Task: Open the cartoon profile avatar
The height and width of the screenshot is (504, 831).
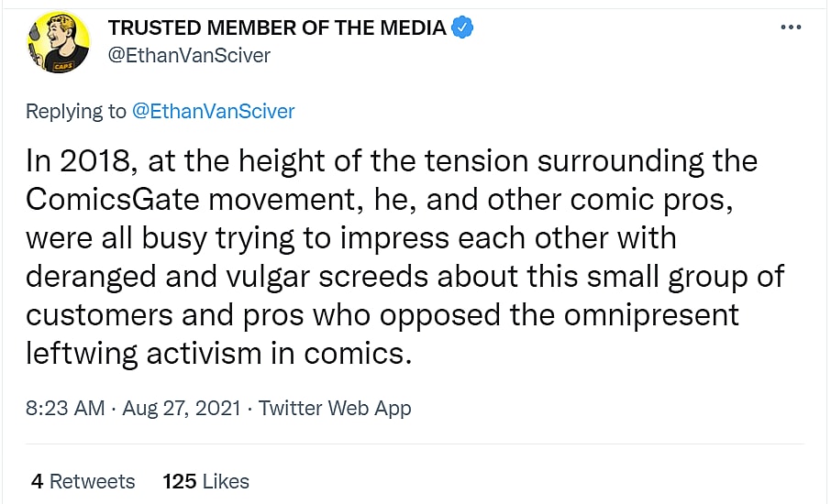Action: [58, 42]
